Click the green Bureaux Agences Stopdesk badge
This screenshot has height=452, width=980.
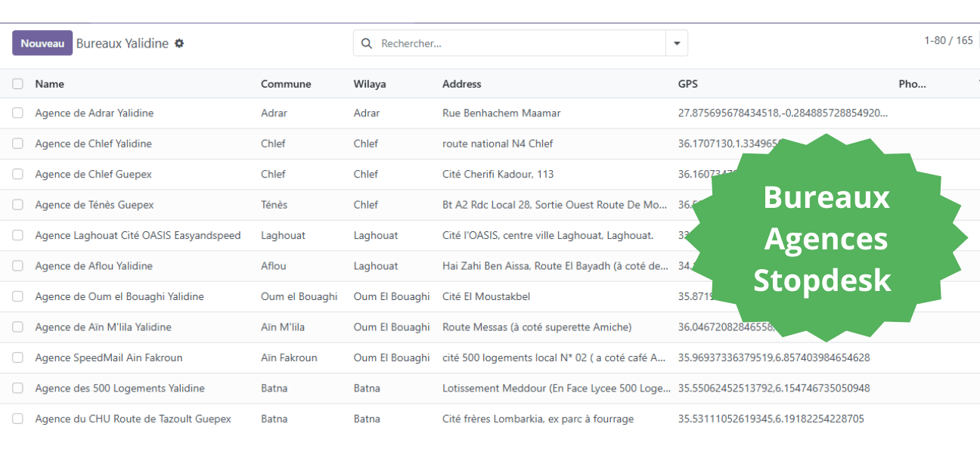click(826, 238)
